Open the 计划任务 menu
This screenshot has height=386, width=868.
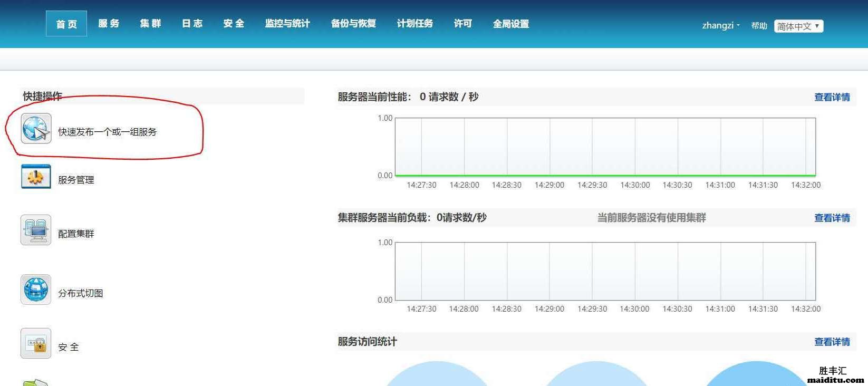pos(414,23)
